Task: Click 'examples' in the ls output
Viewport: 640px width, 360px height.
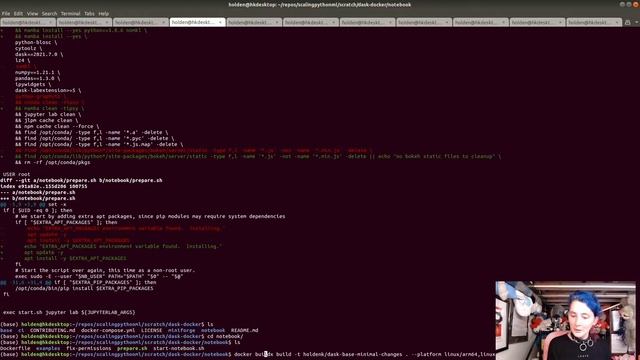Action: pos(48,348)
